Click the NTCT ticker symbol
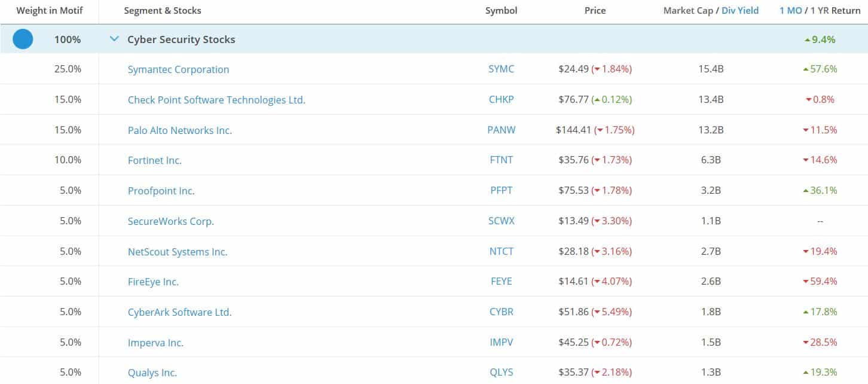 tap(501, 251)
